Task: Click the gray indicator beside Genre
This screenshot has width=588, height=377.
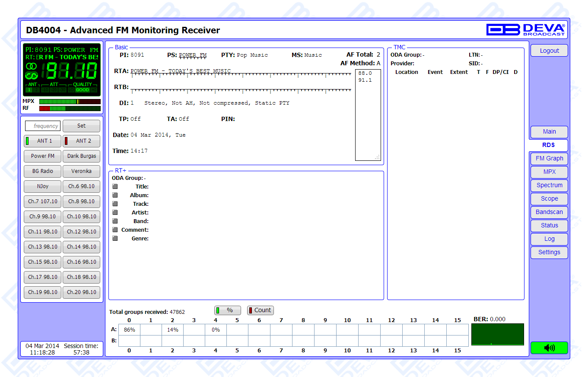Action: (x=115, y=238)
